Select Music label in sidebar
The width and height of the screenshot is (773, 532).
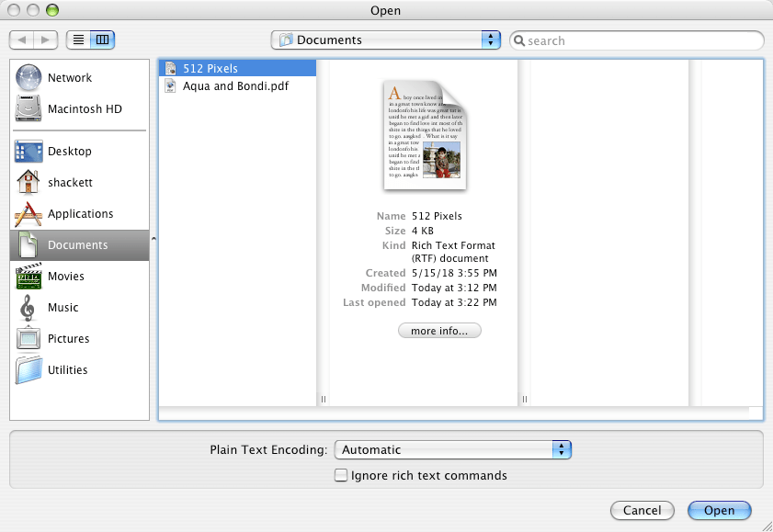point(63,308)
